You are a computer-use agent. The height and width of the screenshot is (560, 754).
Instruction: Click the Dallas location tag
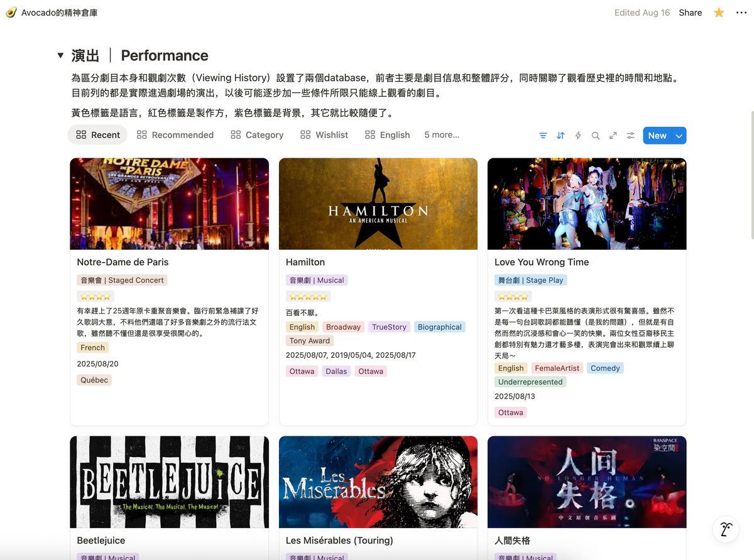click(x=336, y=371)
